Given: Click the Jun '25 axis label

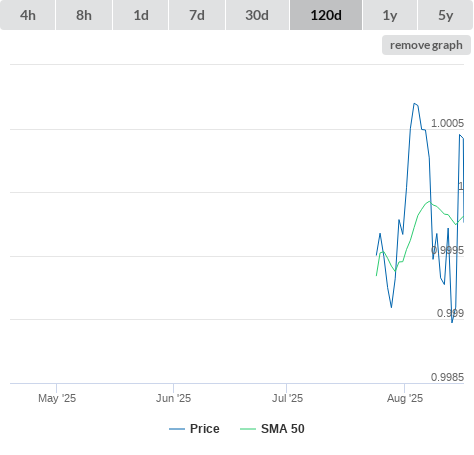Looking at the screenshot, I should pyautogui.click(x=173, y=398).
